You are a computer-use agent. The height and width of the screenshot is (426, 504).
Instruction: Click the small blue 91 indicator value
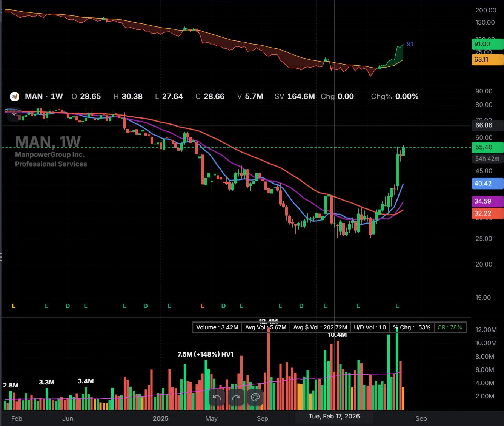(x=410, y=44)
